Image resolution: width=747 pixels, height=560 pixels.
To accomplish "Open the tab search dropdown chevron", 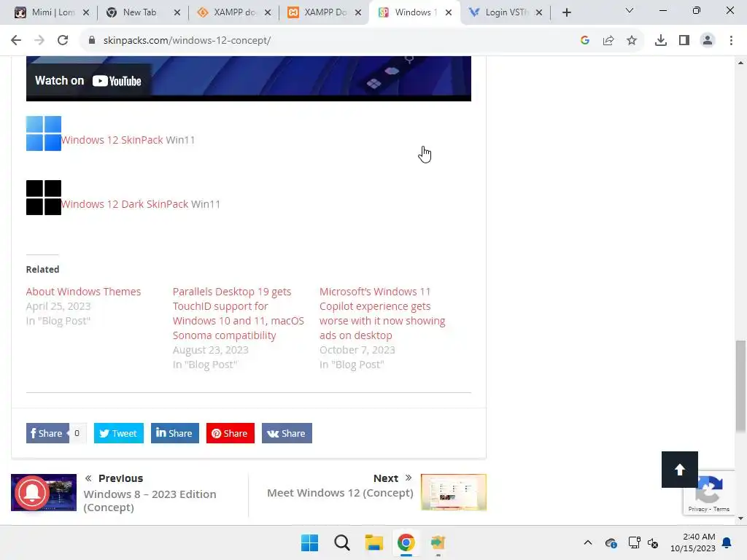I will [x=630, y=10].
